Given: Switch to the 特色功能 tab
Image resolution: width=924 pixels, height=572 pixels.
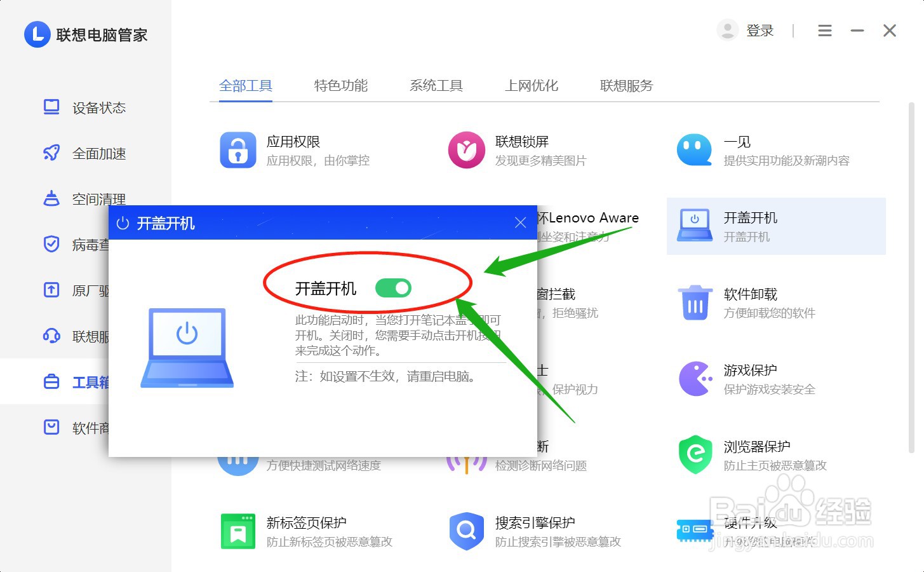Looking at the screenshot, I should [341, 86].
